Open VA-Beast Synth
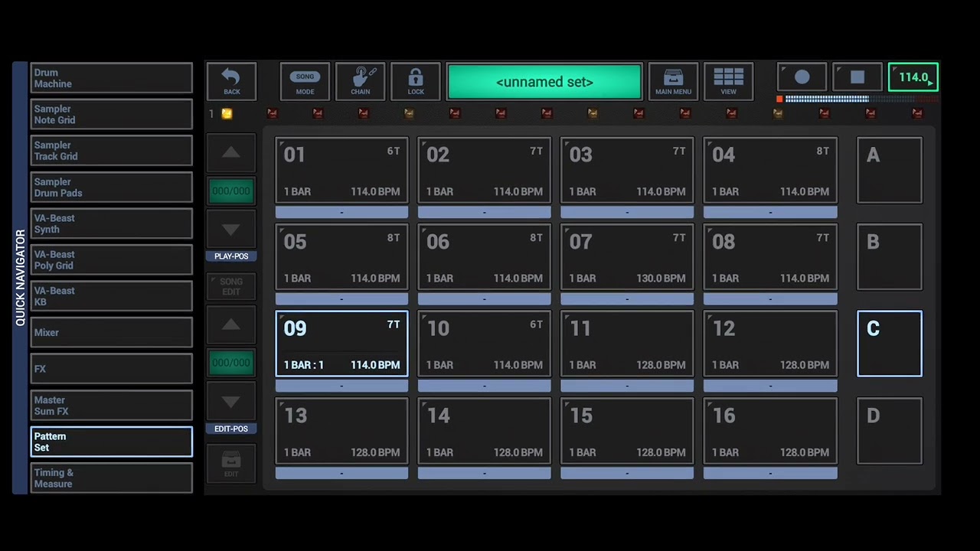Viewport: 980px width, 551px height. [x=112, y=223]
